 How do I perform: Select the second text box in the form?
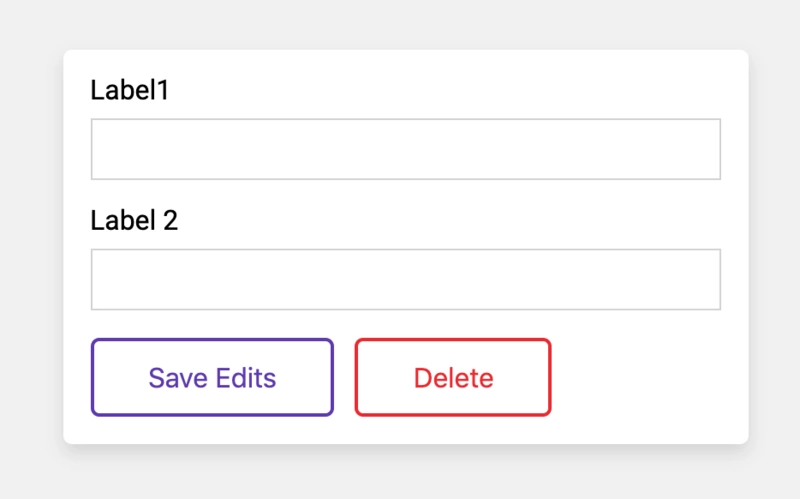tap(405, 279)
